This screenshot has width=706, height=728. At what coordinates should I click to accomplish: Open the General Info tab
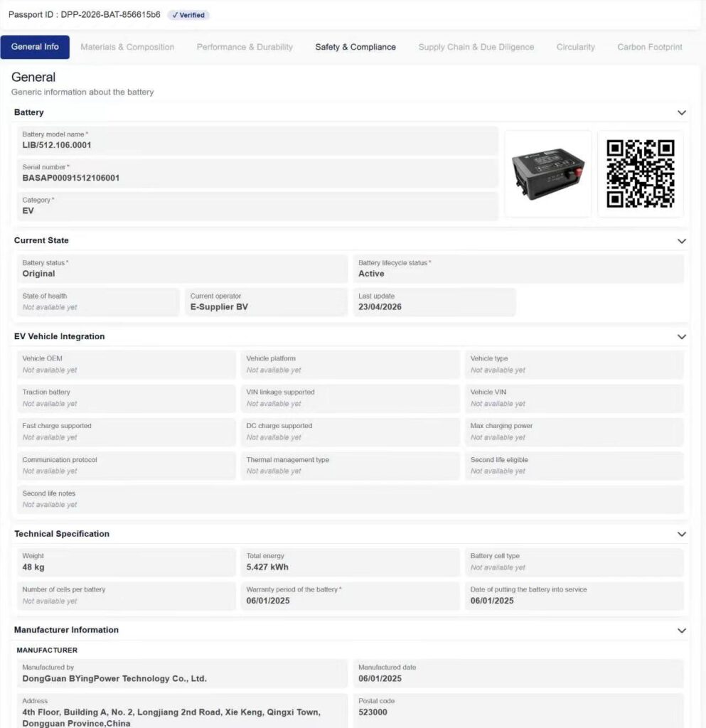coord(35,47)
